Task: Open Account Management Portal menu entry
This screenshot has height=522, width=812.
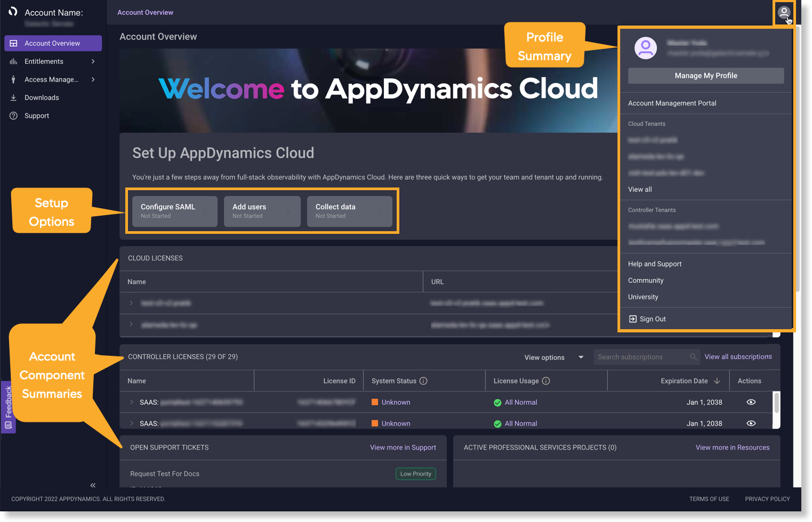Action: coord(672,103)
